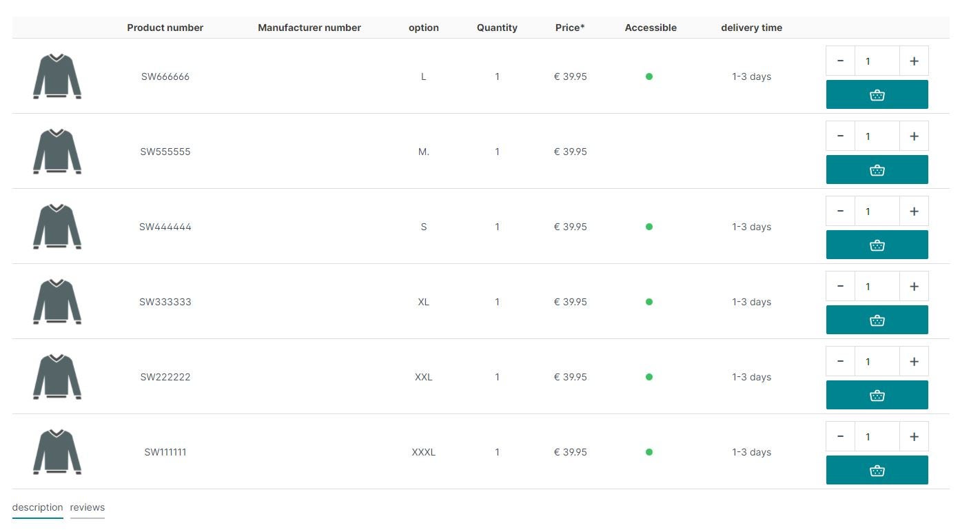The height and width of the screenshot is (532, 980).
Task: Add SW111111 to cart with basket button
Action: tap(877, 470)
